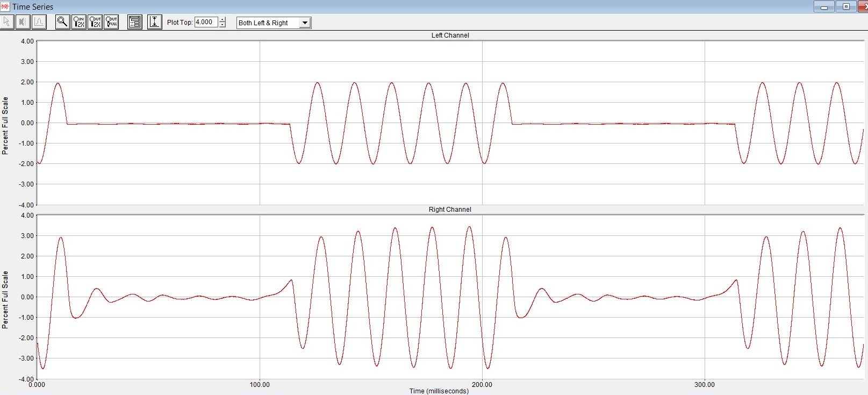Click the 200.00 time axis tick label
This screenshot has height=395, width=868.
(x=482, y=385)
